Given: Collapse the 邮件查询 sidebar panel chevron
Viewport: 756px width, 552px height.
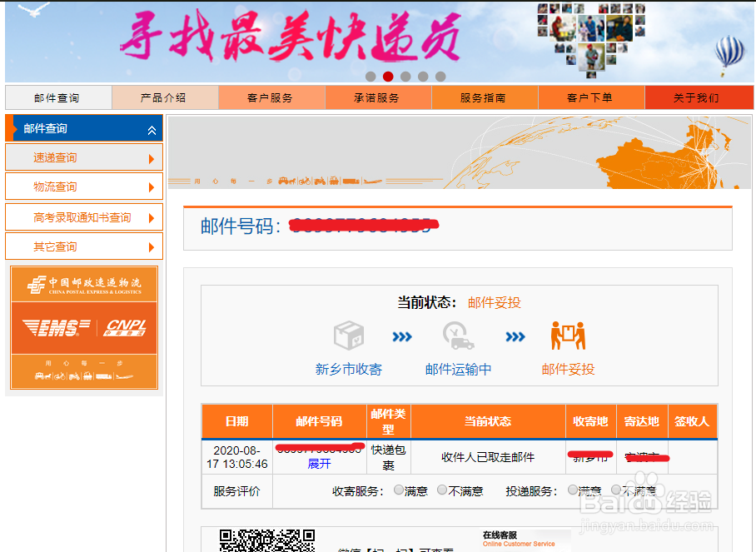Looking at the screenshot, I should (x=150, y=128).
